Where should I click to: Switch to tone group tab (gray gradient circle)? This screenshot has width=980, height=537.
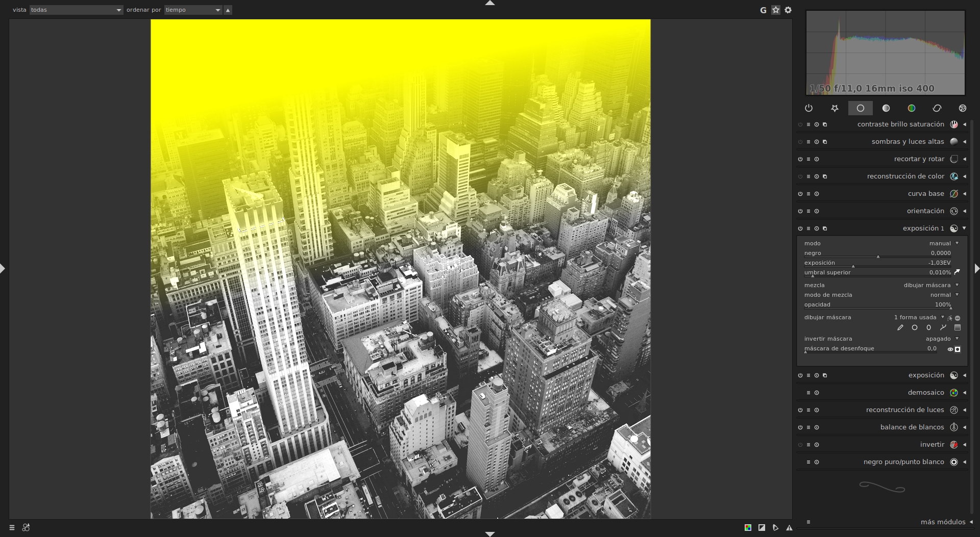pyautogui.click(x=886, y=108)
